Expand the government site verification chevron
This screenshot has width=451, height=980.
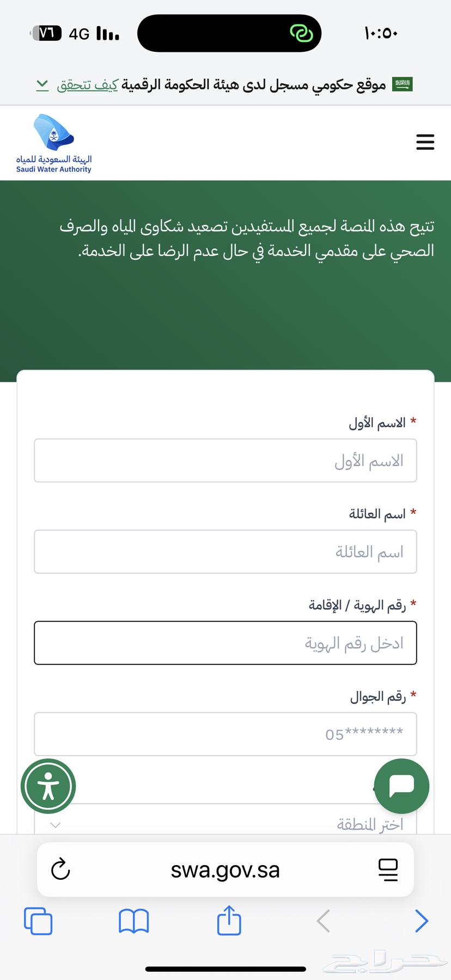click(x=42, y=84)
